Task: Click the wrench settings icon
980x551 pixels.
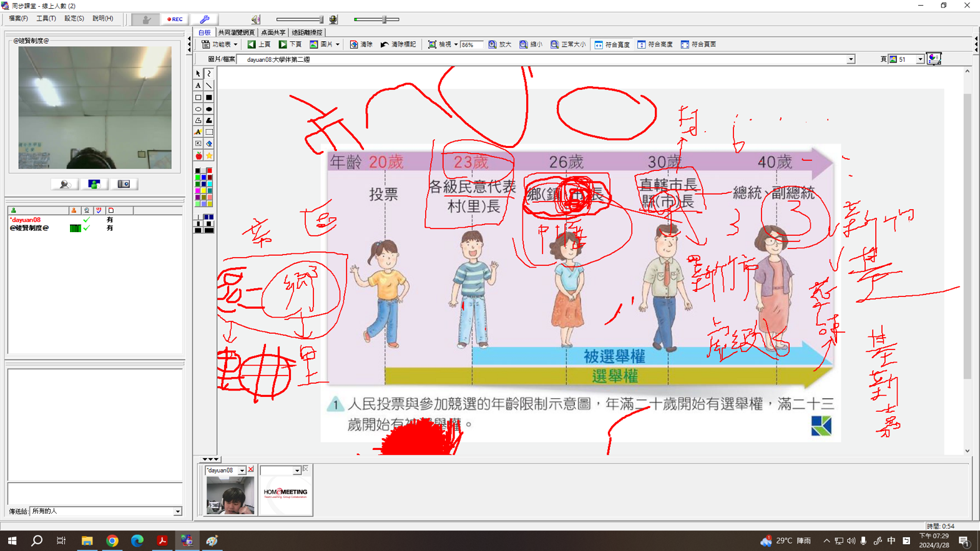Action: [x=204, y=19]
